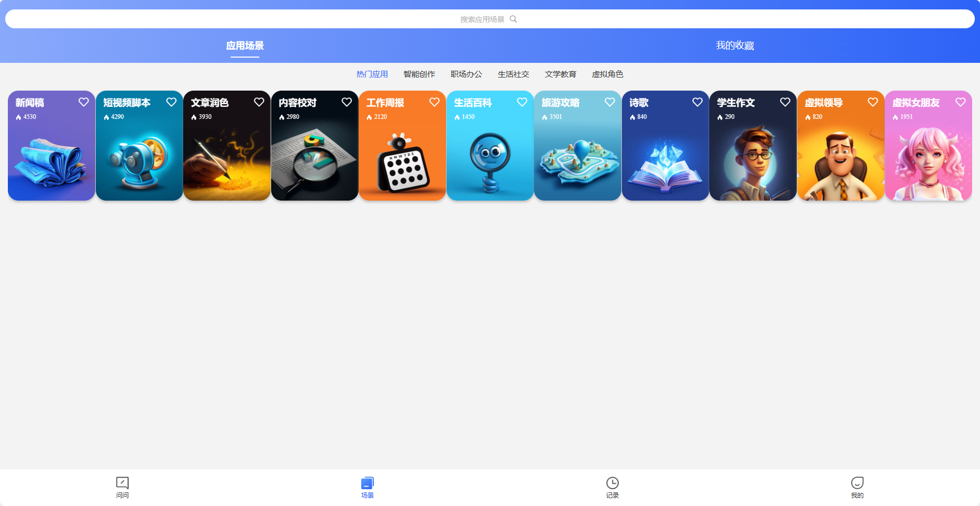
Task: Favorite the 诗歌 card
Action: [697, 102]
